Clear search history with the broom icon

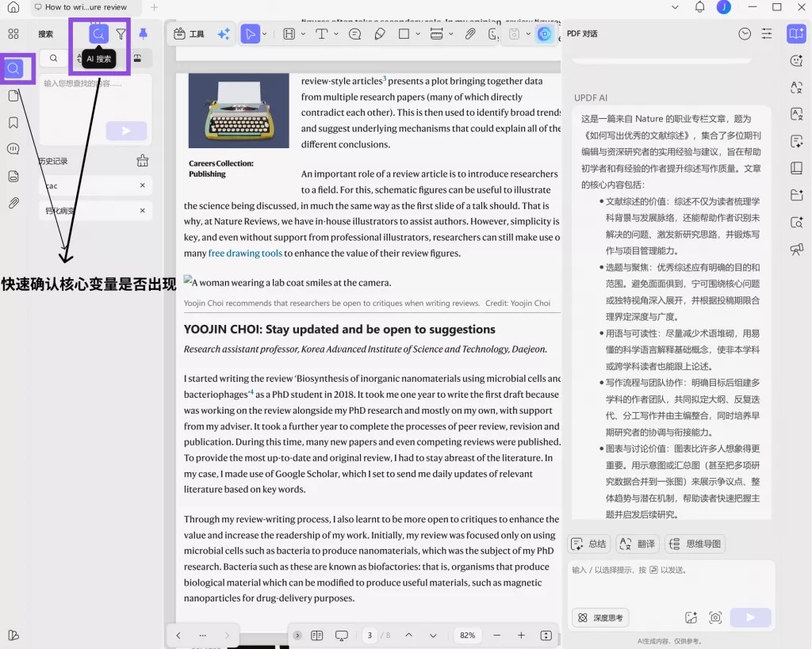click(x=143, y=161)
